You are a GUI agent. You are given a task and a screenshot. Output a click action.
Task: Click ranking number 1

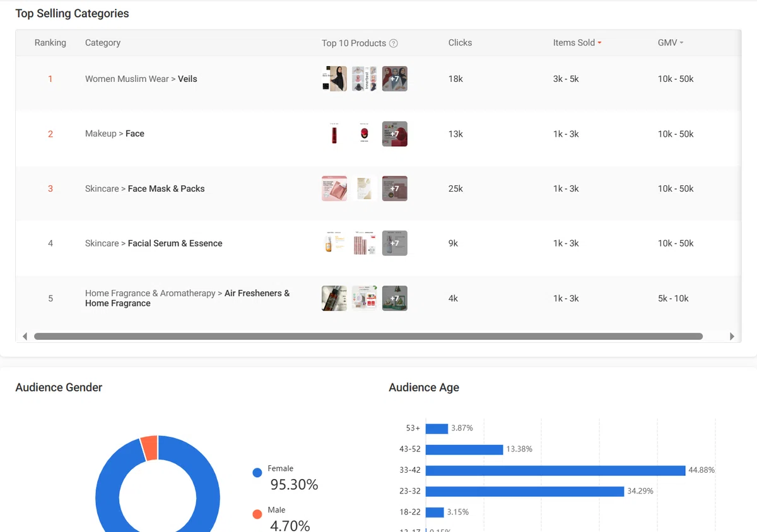(x=50, y=79)
